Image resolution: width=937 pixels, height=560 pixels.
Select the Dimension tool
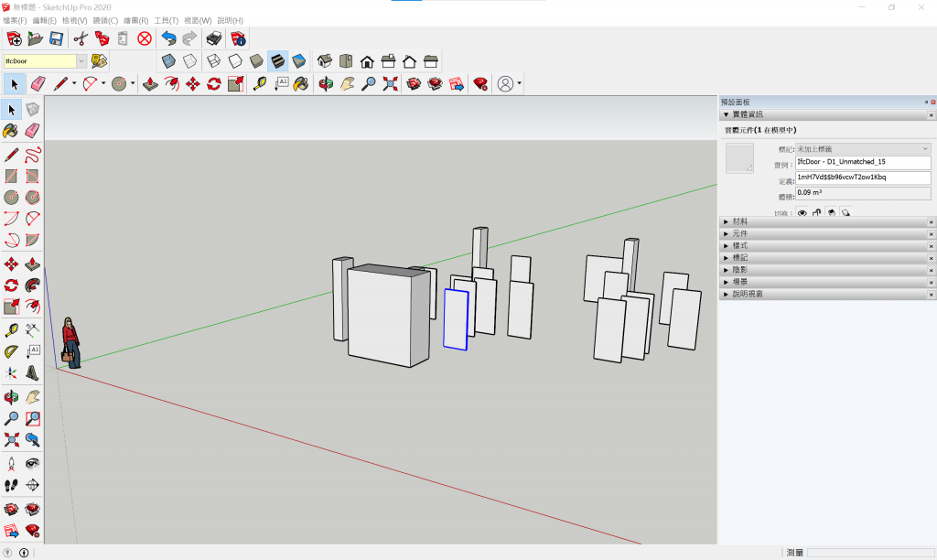[x=32, y=330]
